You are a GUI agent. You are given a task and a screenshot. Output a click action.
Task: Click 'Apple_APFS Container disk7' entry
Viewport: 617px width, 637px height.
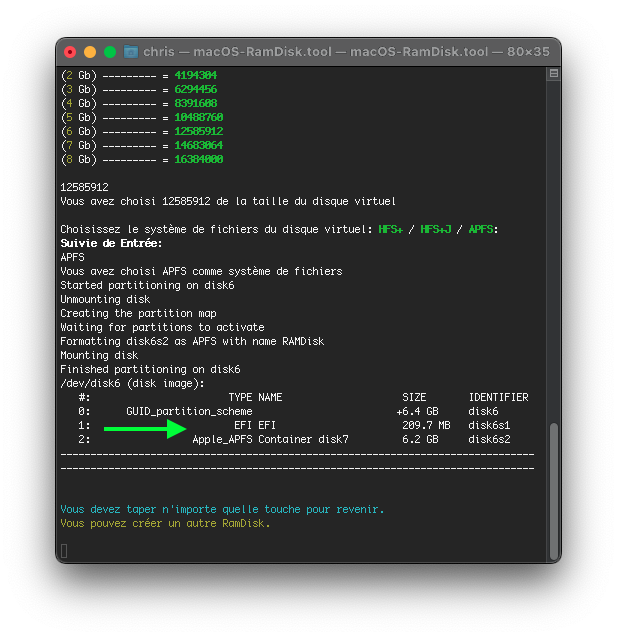click(271, 440)
